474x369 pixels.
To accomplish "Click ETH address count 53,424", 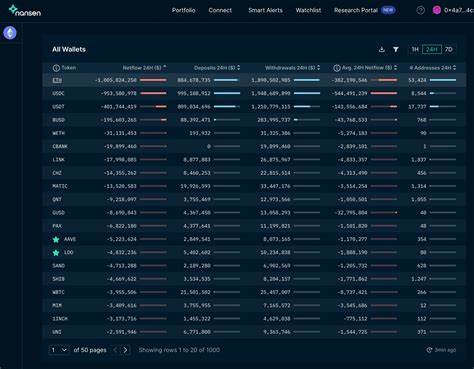I will tap(417, 80).
